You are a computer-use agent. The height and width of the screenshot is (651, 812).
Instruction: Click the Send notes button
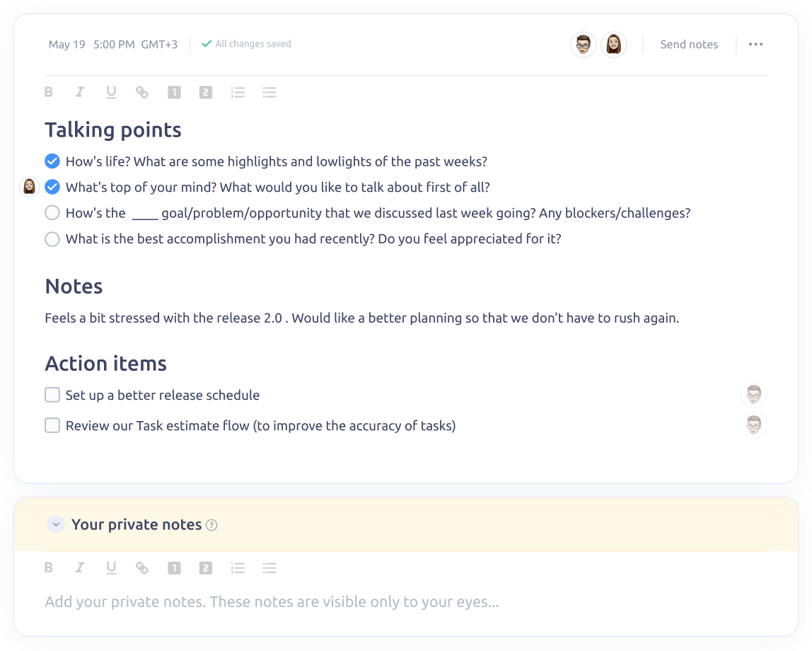click(689, 45)
